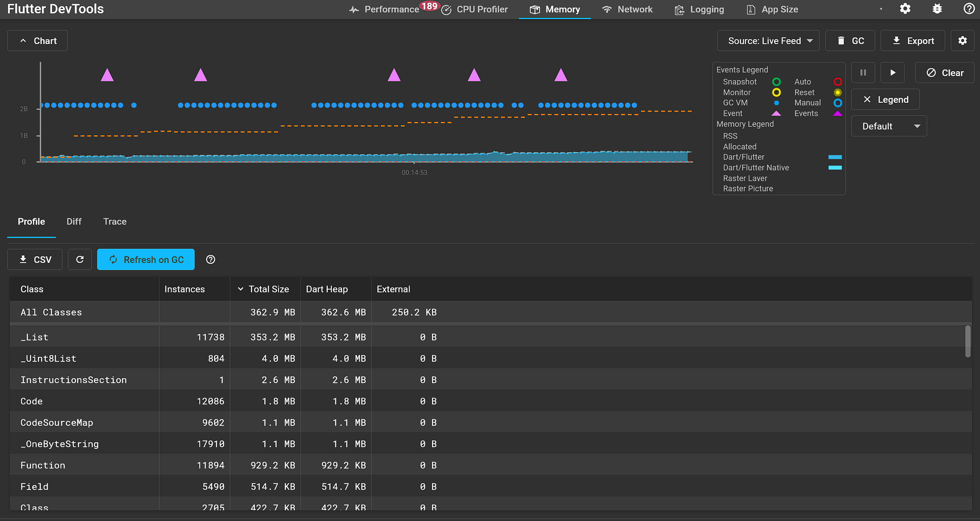Disable Refresh on GC
The image size is (980, 521).
tap(146, 259)
